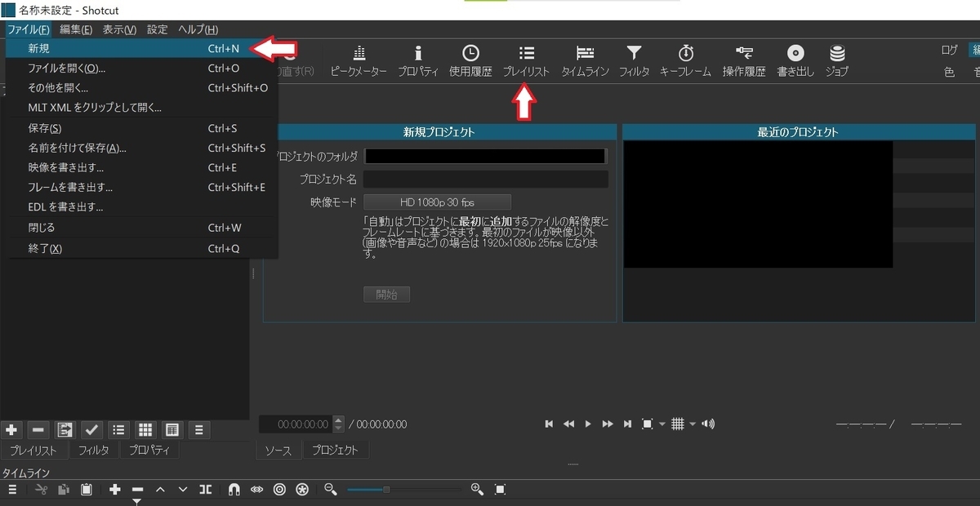Open the ジョブ (Jobs) panel
The height and width of the screenshot is (506, 980).
tap(836, 60)
